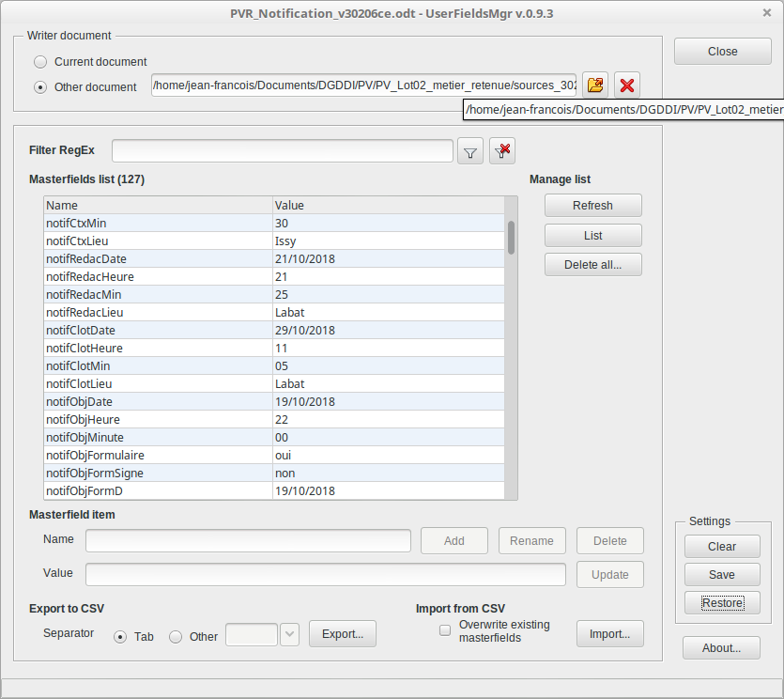Image resolution: width=784 pixels, height=699 pixels.
Task: Refresh the masterfields list
Action: [593, 206]
